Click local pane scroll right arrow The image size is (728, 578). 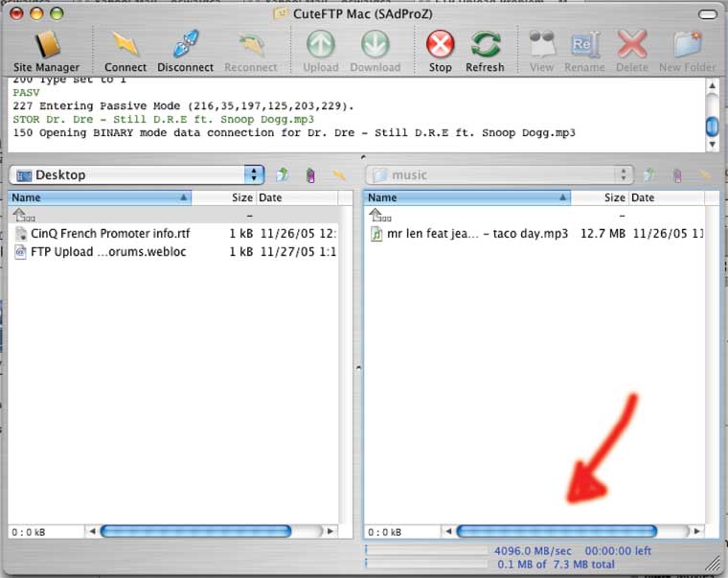(x=330, y=531)
